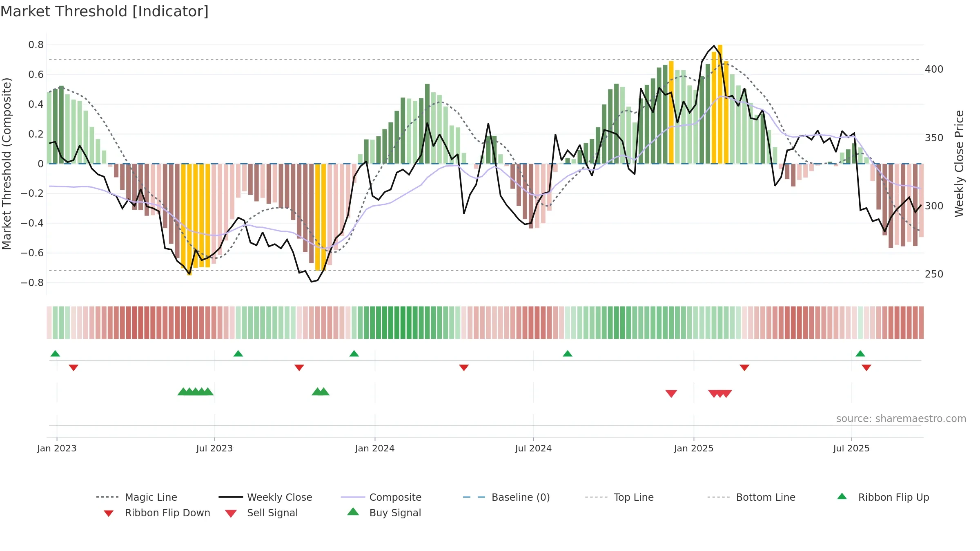
Task: Click the Jan 2025 x-axis label
Action: pos(694,448)
